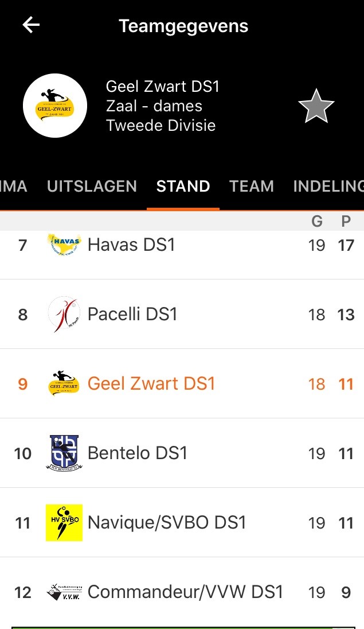Select the Stand tab
This screenshot has width=364, height=629.
tap(183, 187)
